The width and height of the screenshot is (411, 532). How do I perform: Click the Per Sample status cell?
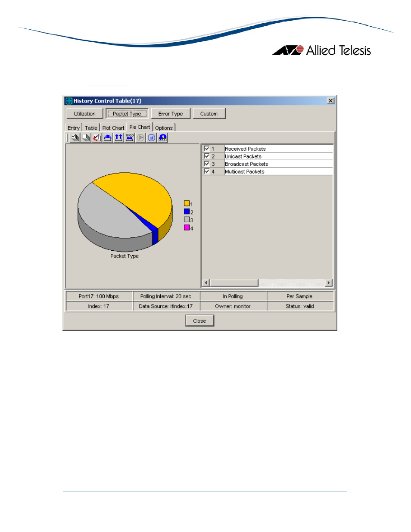[300, 296]
